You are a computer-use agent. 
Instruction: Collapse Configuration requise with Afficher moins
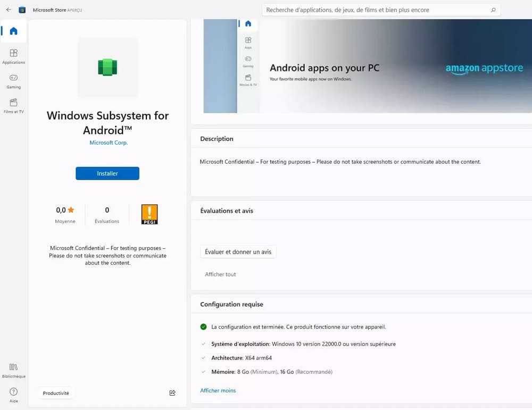(x=218, y=390)
